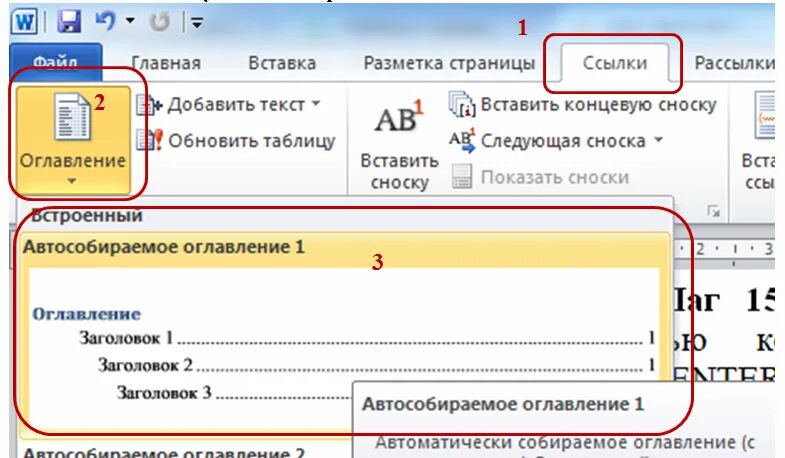
Task: Click Вставить концевую сноску text
Action: point(598,105)
